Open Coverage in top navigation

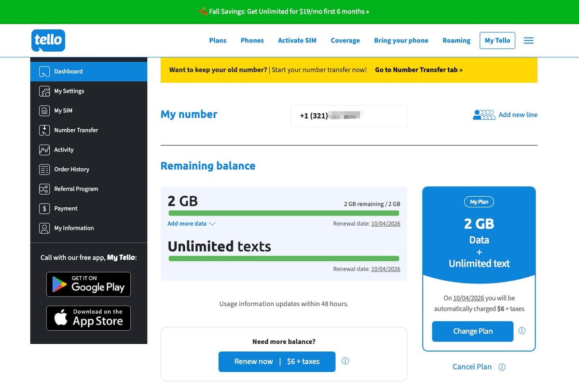coord(345,41)
